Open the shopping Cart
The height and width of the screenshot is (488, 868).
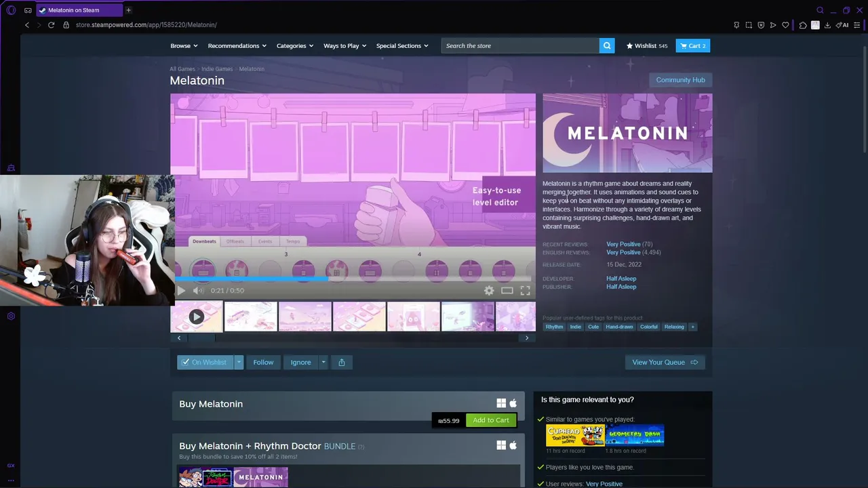(x=693, y=46)
